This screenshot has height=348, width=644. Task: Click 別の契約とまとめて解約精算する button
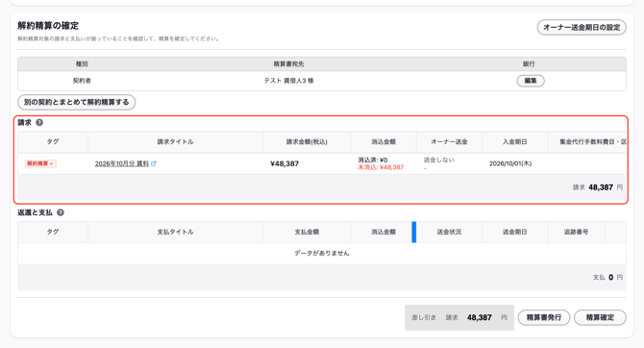[x=76, y=102]
